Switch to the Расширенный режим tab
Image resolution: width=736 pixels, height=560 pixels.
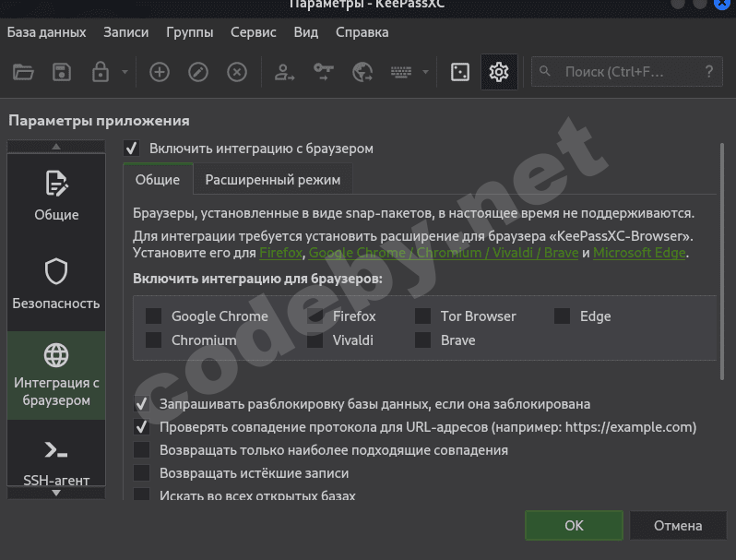(273, 179)
